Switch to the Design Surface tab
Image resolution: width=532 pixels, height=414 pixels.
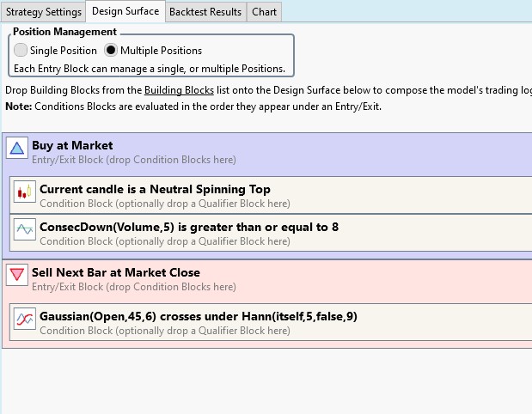(125, 12)
